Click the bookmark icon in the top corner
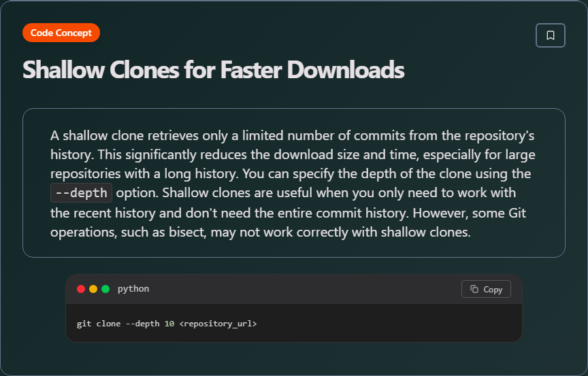 [x=551, y=35]
